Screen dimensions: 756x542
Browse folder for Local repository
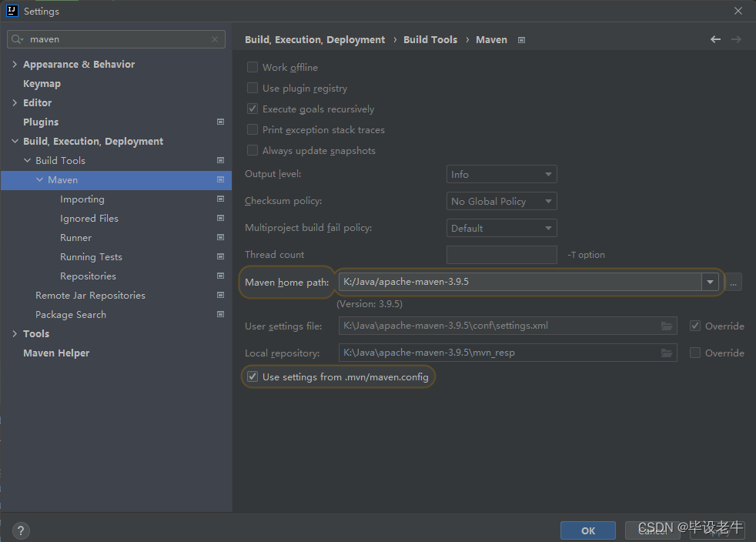pos(667,353)
